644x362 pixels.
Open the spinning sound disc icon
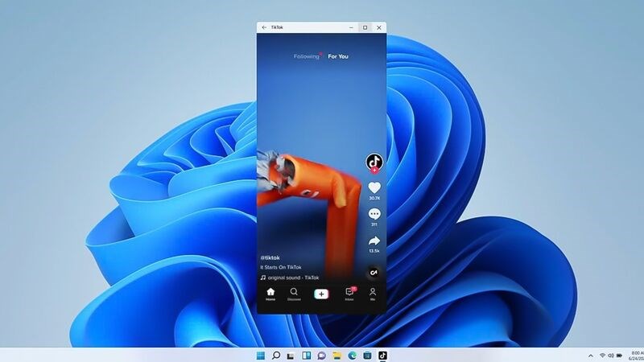pyautogui.click(x=374, y=273)
